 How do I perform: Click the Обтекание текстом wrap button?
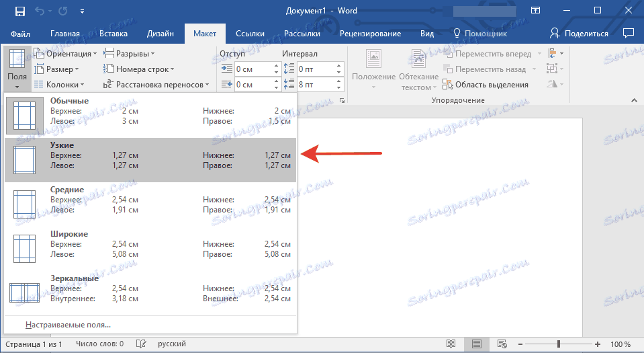[419, 69]
